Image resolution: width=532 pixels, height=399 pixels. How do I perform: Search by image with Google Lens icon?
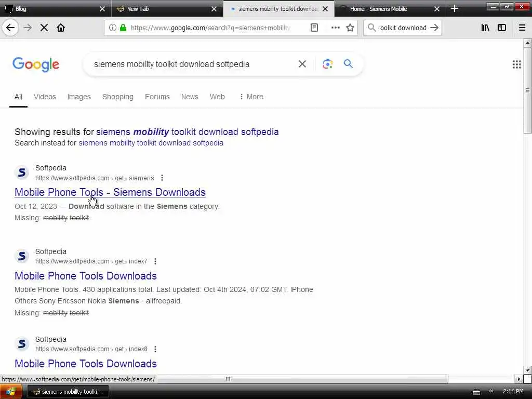pyautogui.click(x=328, y=64)
